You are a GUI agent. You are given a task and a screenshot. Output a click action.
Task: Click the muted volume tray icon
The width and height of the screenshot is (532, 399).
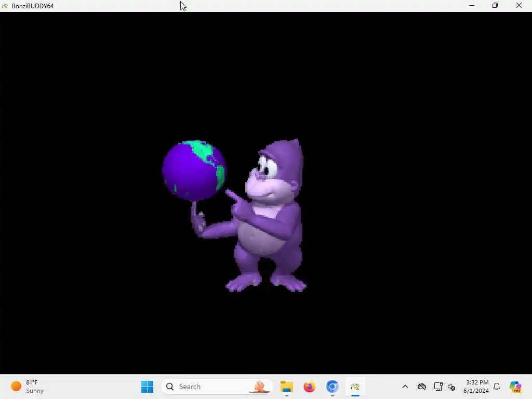tap(451, 387)
